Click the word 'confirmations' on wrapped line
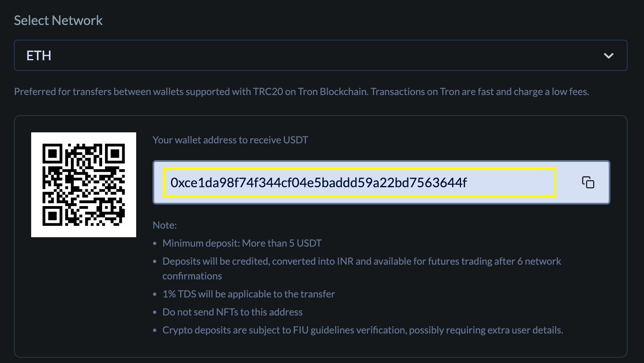 (x=192, y=276)
